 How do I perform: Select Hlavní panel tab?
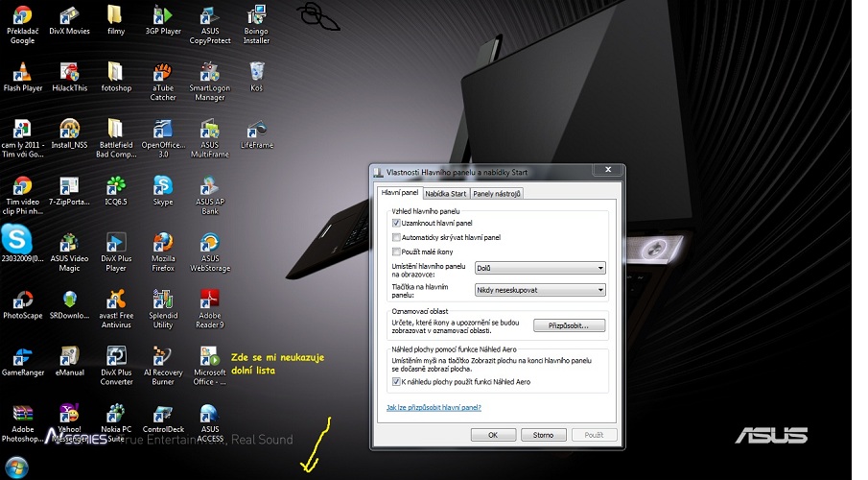click(x=400, y=192)
